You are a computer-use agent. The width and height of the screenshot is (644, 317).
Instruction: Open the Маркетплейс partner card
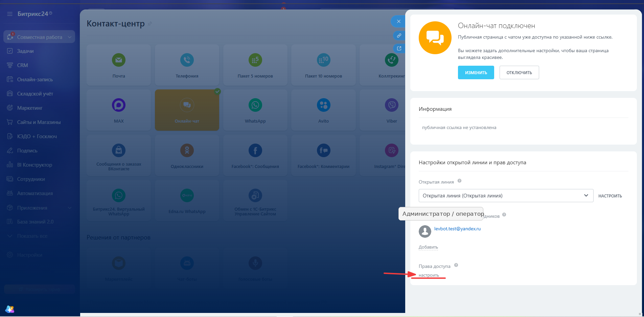(119, 268)
